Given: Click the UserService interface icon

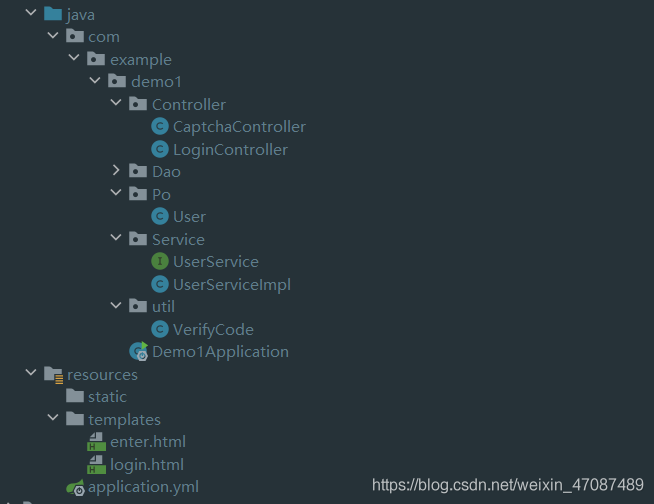Looking at the screenshot, I should click(159, 262).
